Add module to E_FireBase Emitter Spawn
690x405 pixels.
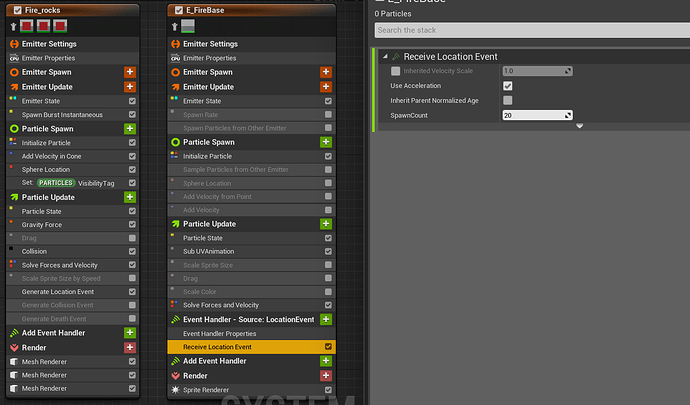click(326, 72)
